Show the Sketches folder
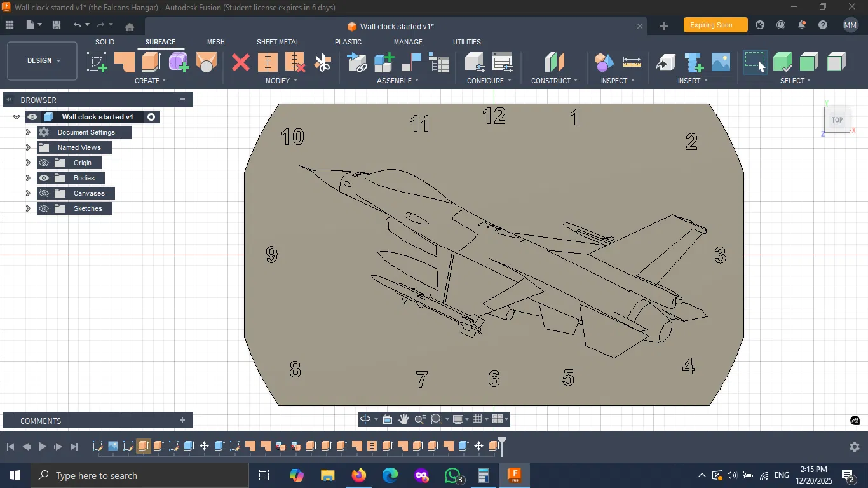Viewport: 868px width, 488px height. [44, 208]
